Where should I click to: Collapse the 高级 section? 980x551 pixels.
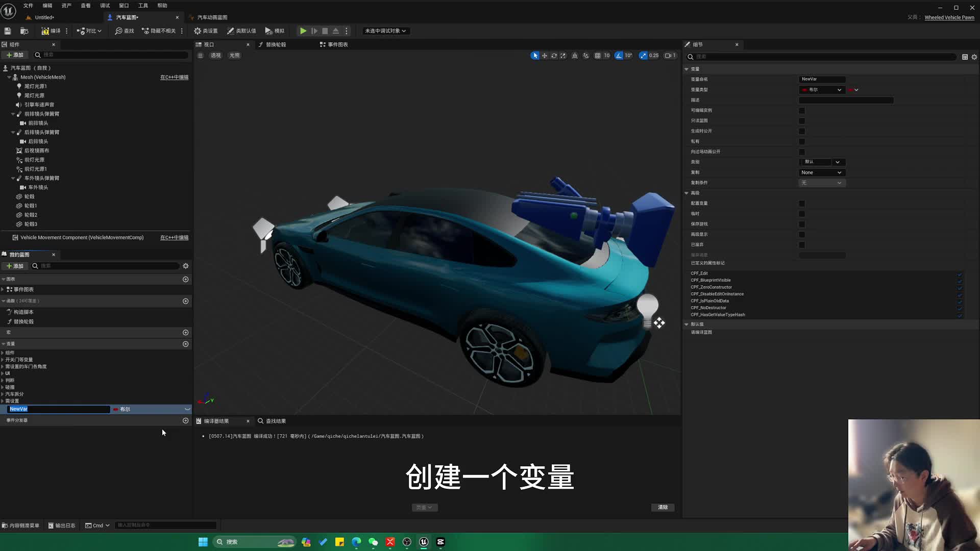pyautogui.click(x=687, y=193)
